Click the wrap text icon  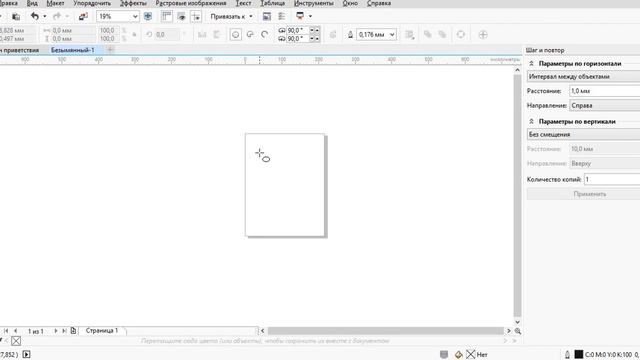point(409,35)
